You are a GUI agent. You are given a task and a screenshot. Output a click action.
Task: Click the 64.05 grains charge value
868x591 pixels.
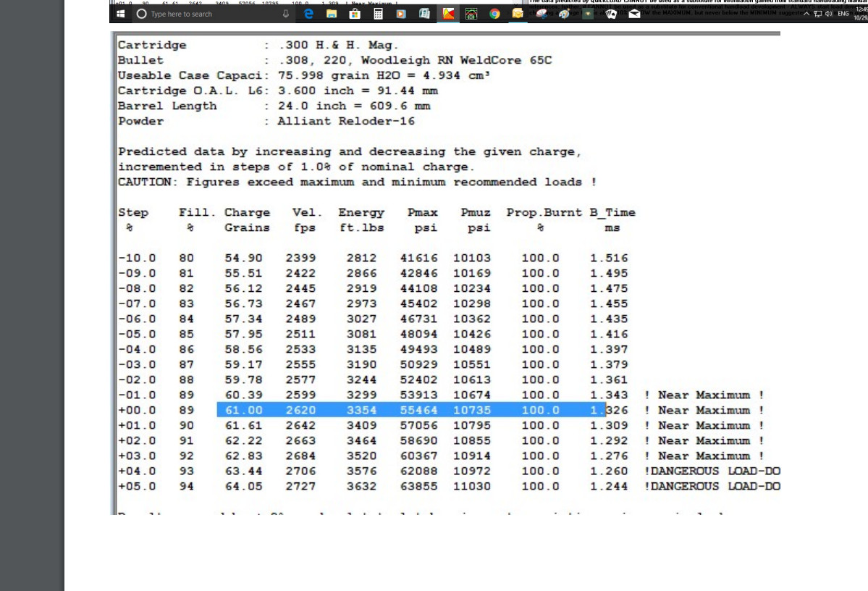pos(243,486)
